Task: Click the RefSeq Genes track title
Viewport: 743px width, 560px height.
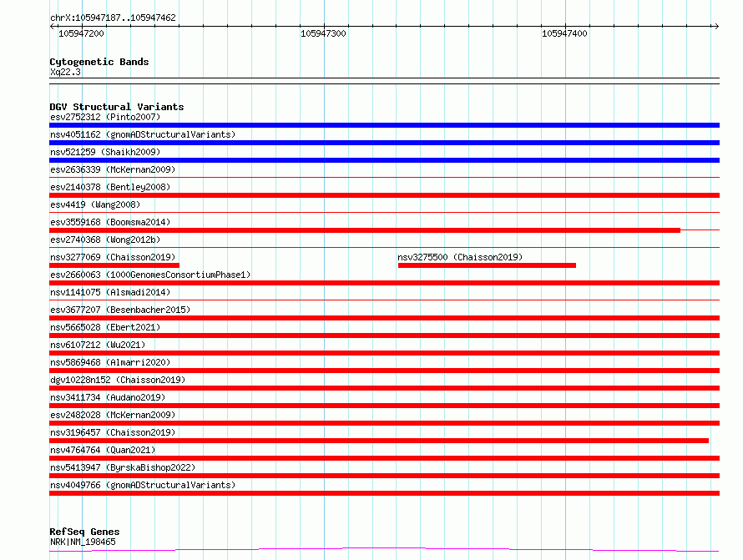Action: [x=84, y=532]
